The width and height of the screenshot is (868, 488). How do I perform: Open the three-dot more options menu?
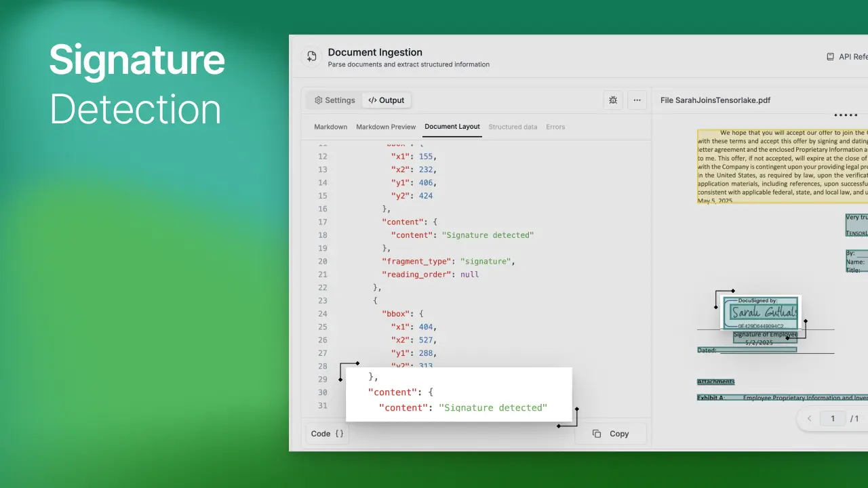(x=637, y=100)
